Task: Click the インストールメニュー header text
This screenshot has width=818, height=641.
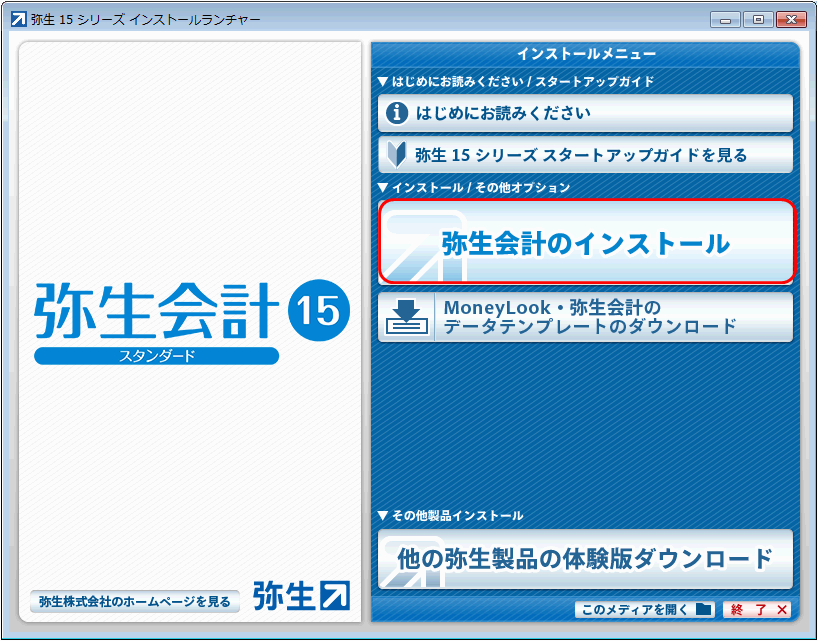Action: click(586, 54)
